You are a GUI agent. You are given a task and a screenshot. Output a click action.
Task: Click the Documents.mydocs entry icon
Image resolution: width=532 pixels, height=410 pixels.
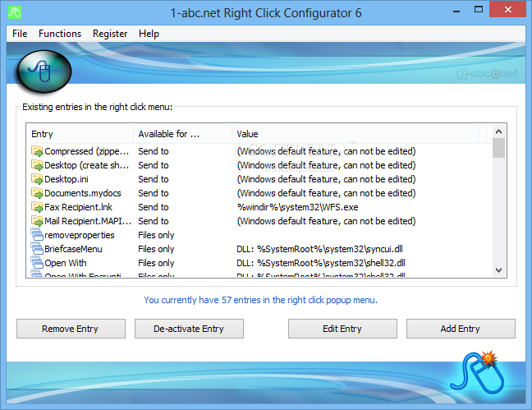(x=37, y=192)
